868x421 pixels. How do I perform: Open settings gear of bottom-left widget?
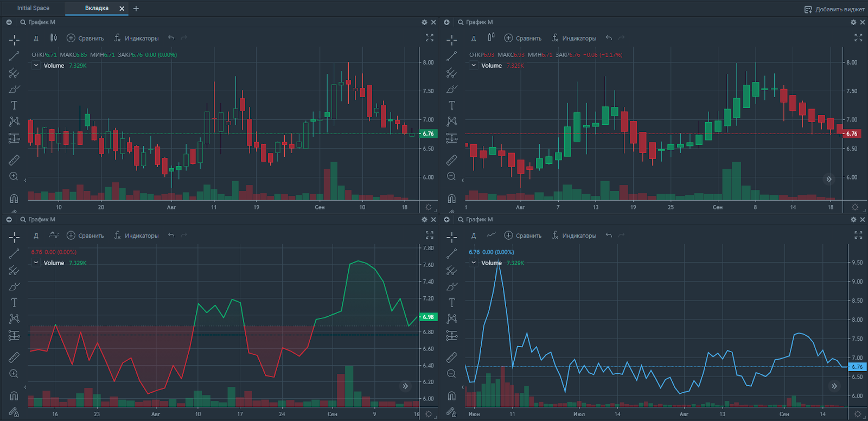tap(424, 220)
